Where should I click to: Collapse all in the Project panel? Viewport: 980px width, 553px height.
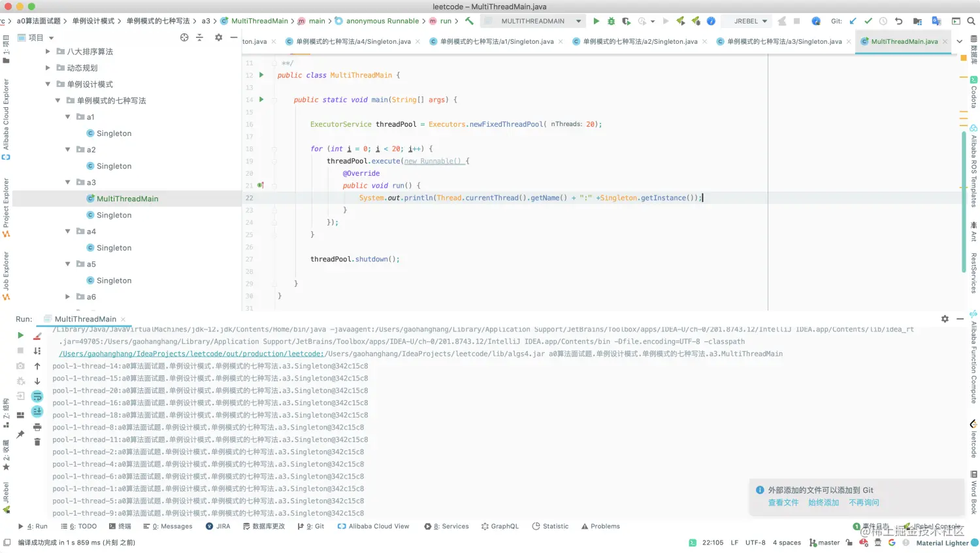point(200,37)
